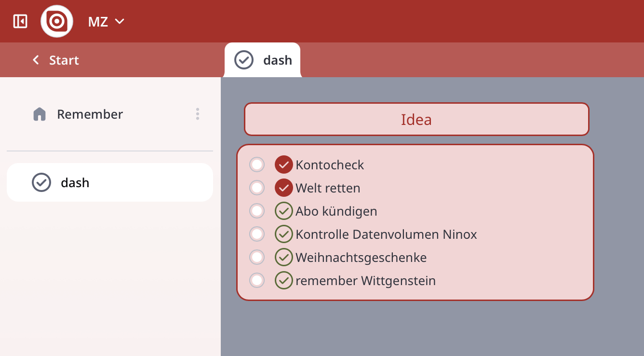Click the green checkmark beside remember Wittgenstein
The image size is (644, 356).
[284, 281]
